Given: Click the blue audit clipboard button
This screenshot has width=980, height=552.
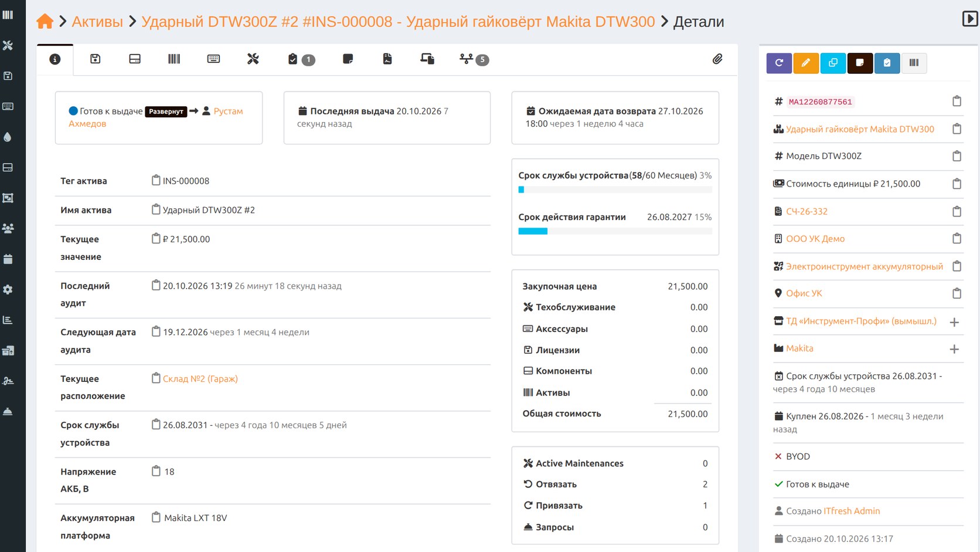Looking at the screenshot, I should (x=887, y=63).
